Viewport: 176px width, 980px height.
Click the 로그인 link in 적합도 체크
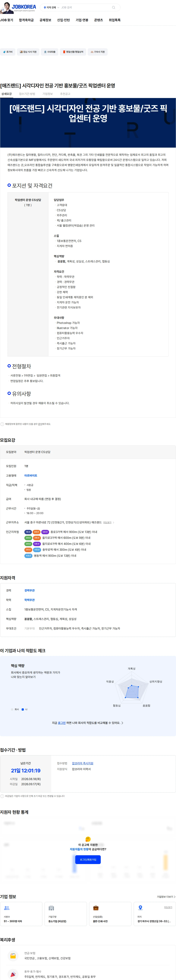click(62, 723)
